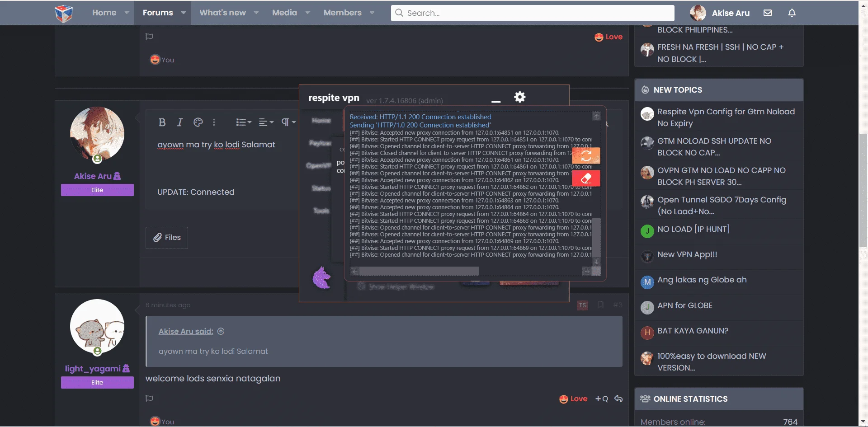Open the light_yagami profile username
868x427 pixels.
[x=93, y=369]
